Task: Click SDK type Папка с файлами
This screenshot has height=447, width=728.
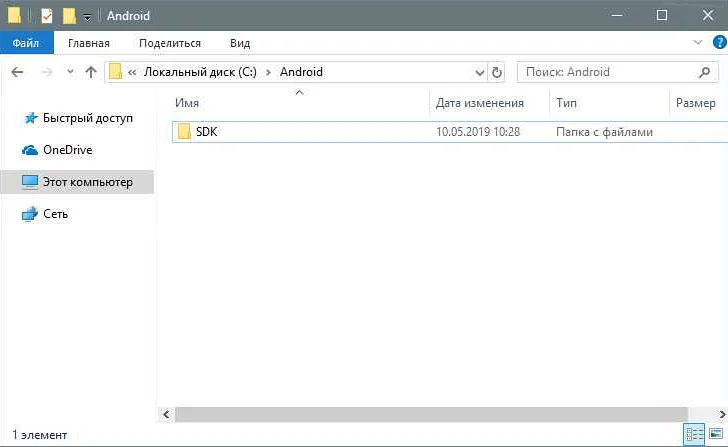Action: [604, 132]
